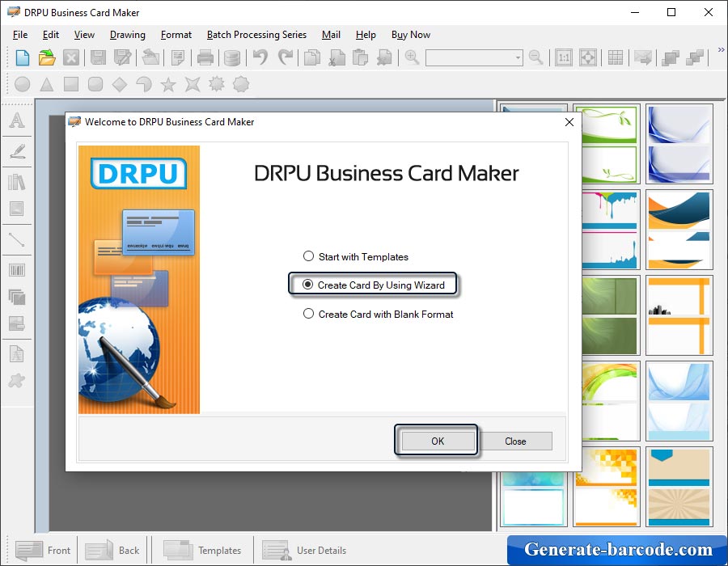
Task: Click the puzzle piece icon in sidebar
Action: click(17, 380)
